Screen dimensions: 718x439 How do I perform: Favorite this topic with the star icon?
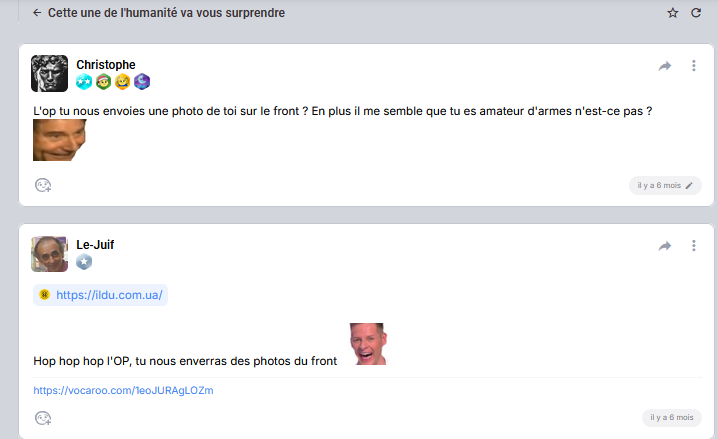tap(672, 13)
